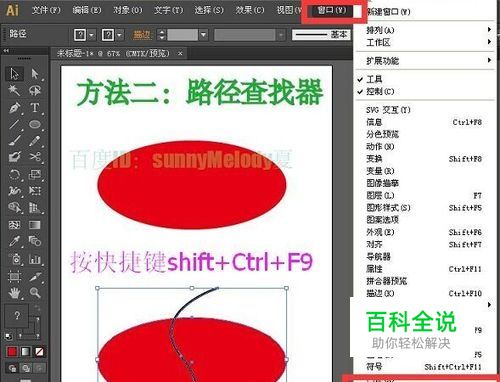
Task: Switch to Draw Normal mode
Action: pos(12,368)
